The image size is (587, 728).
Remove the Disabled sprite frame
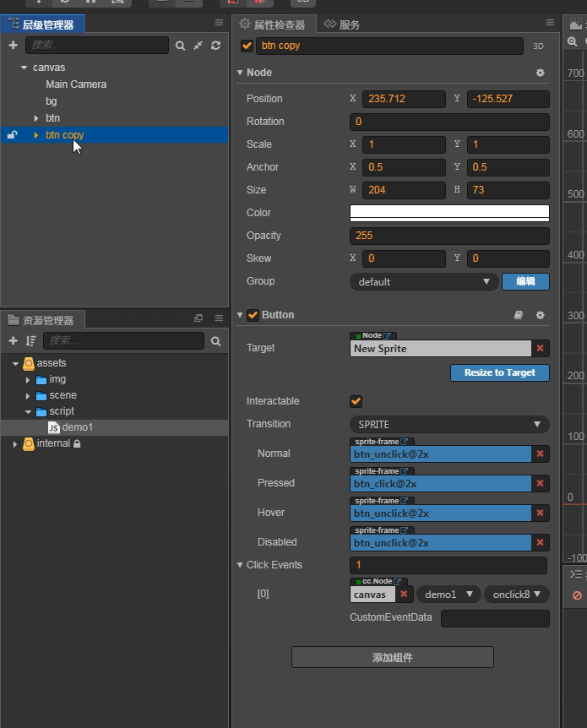(x=540, y=542)
